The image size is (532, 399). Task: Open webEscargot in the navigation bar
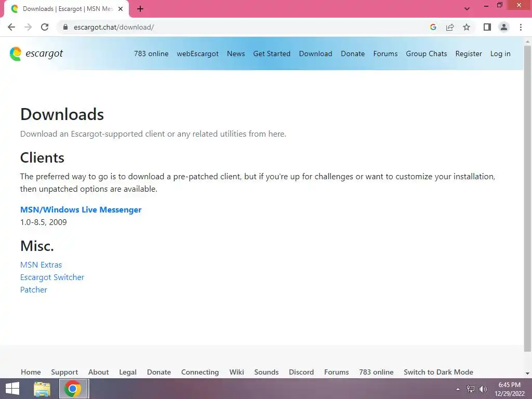pyautogui.click(x=197, y=54)
